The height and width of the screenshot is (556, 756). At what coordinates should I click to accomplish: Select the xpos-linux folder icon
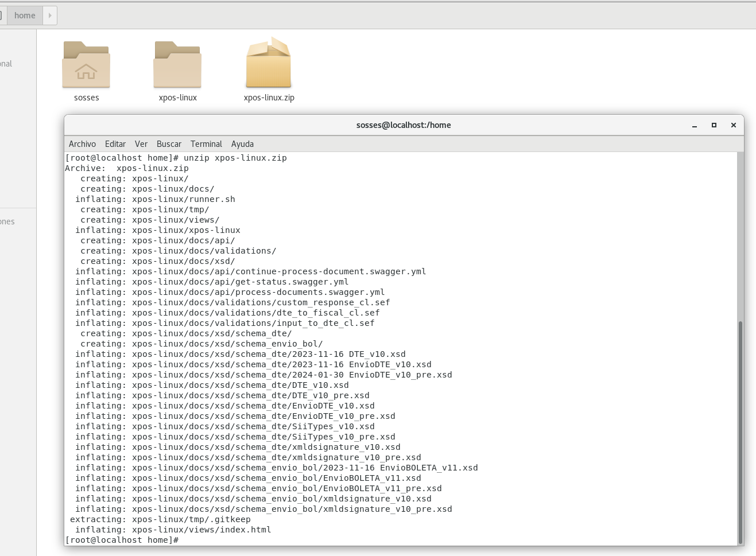[177, 64]
